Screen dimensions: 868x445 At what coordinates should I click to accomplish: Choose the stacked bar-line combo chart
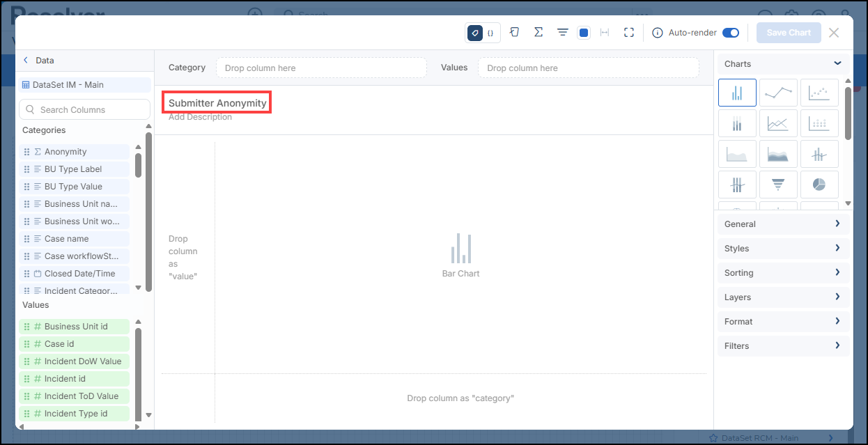737,185
